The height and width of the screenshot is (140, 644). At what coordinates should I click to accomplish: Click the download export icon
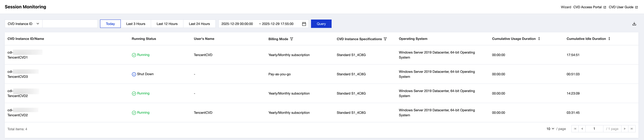click(634, 24)
